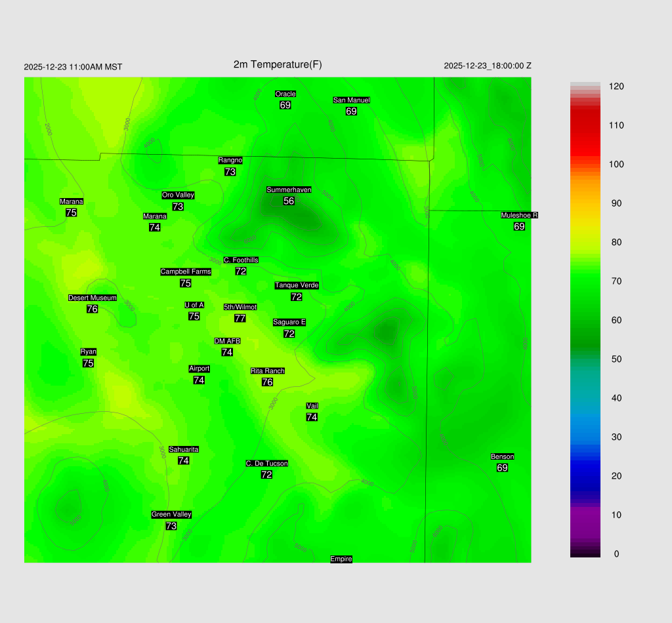This screenshot has width=672, height=623.
Task: Click the purple band of the color scale
Action: [585, 518]
